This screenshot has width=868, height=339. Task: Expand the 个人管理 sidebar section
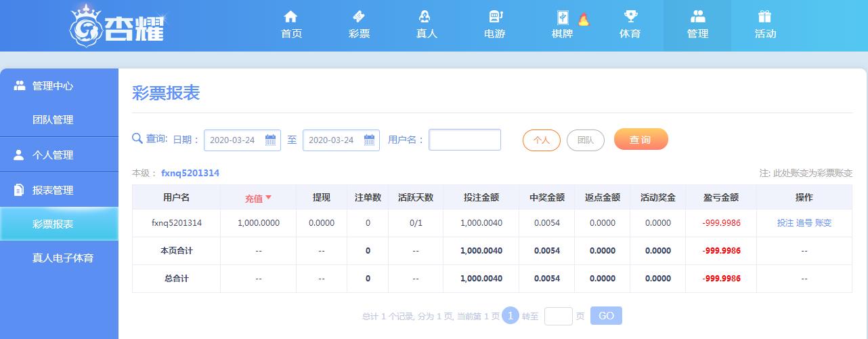(x=53, y=155)
